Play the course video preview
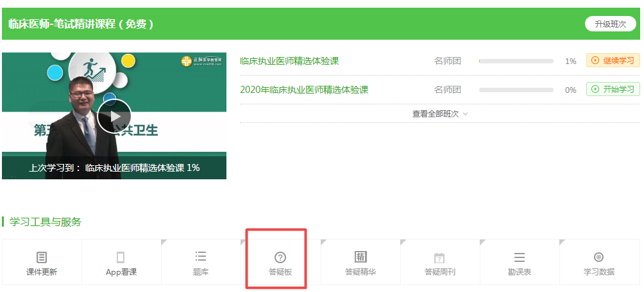Screen dimensions: 644x292 (114, 117)
